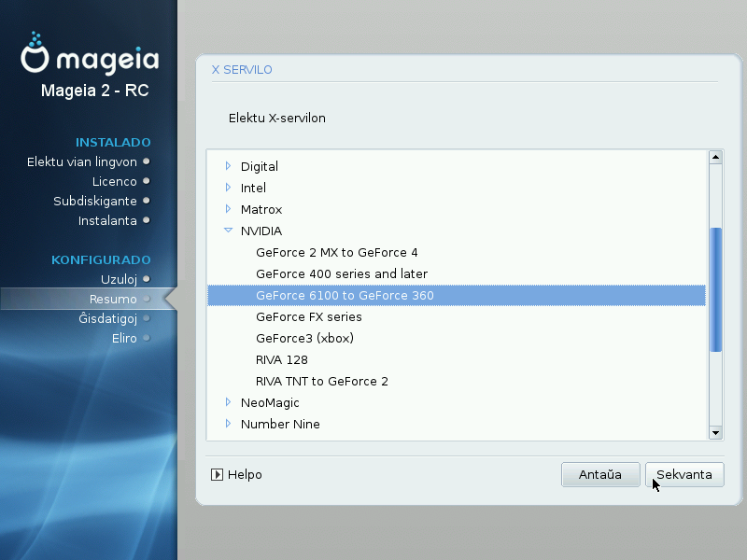This screenshot has height=560, width=747.
Task: Click the Helpo label
Action: click(x=245, y=475)
